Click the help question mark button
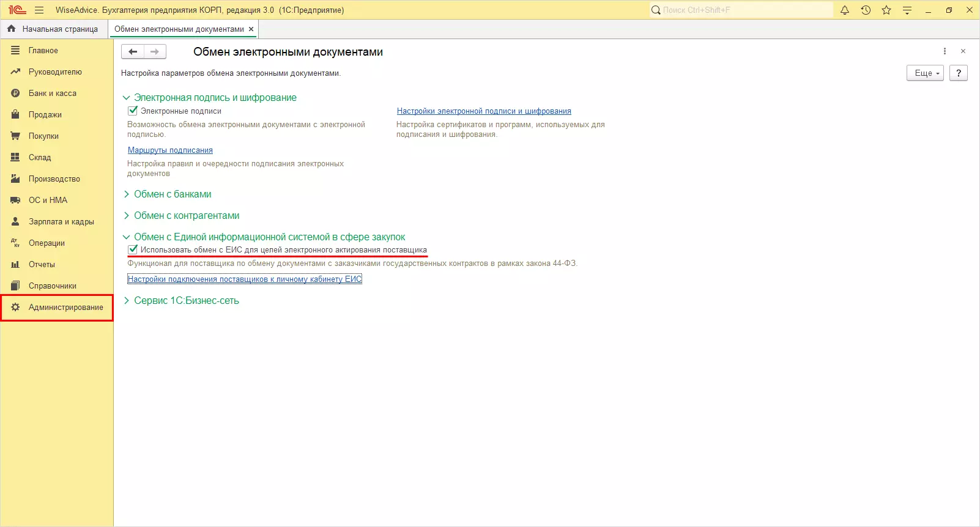The height and width of the screenshot is (527, 980). (x=959, y=73)
